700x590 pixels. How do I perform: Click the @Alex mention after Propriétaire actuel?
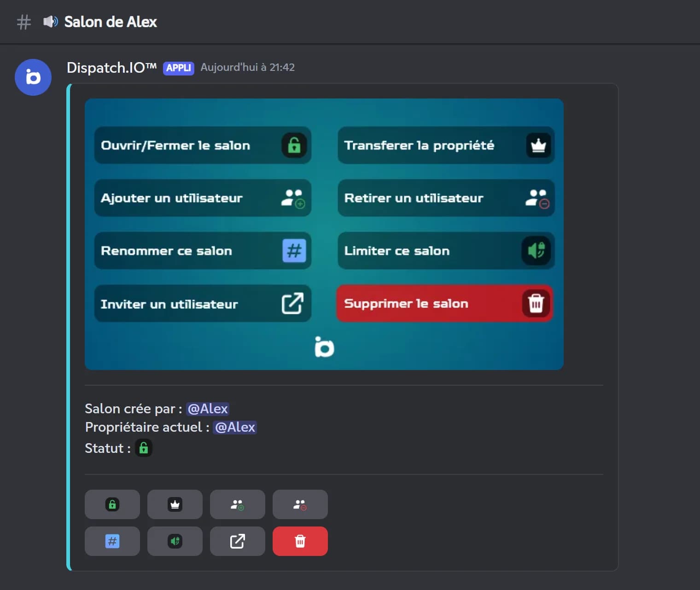(x=235, y=427)
